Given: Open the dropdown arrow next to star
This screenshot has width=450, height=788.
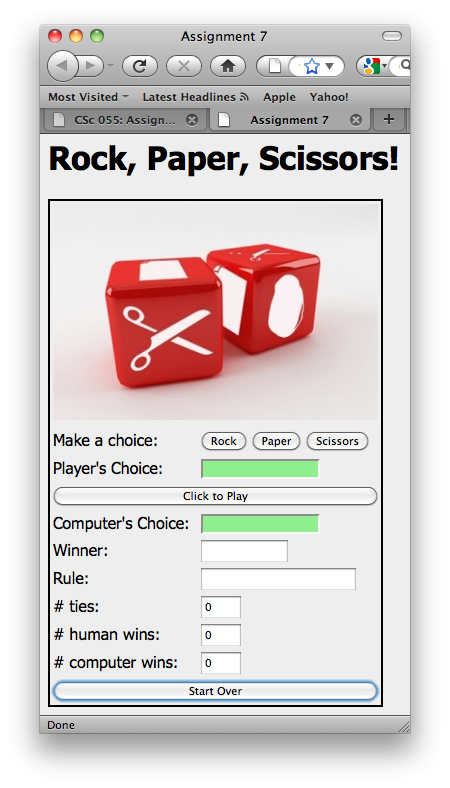Looking at the screenshot, I should pos(329,66).
